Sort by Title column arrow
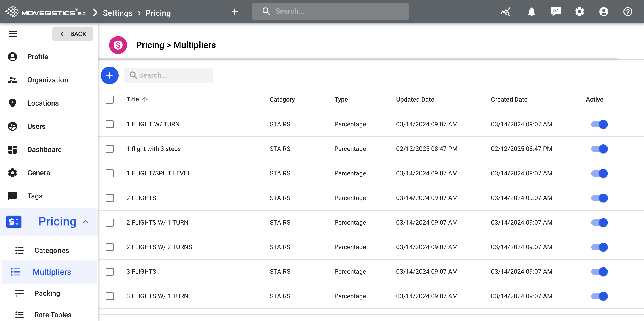 point(145,100)
